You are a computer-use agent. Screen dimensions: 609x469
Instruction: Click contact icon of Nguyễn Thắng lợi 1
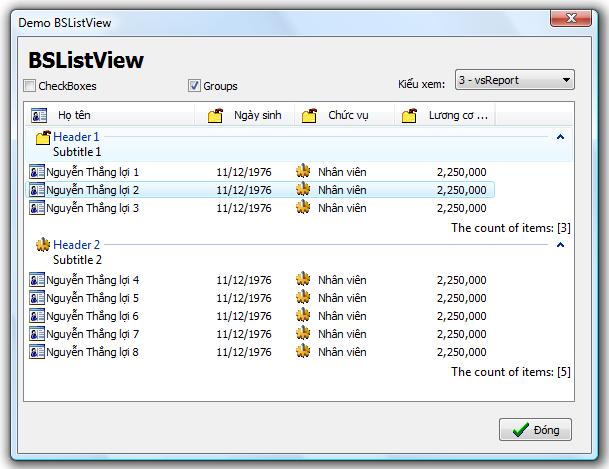point(37,172)
